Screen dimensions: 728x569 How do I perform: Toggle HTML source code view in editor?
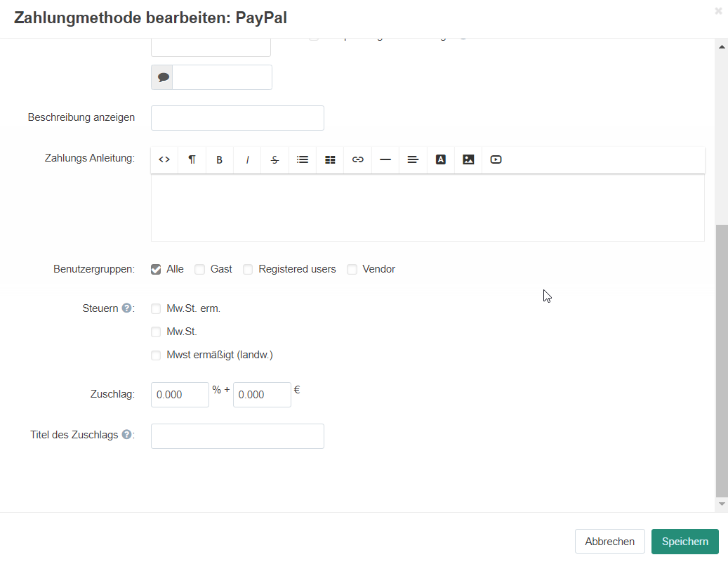164,159
